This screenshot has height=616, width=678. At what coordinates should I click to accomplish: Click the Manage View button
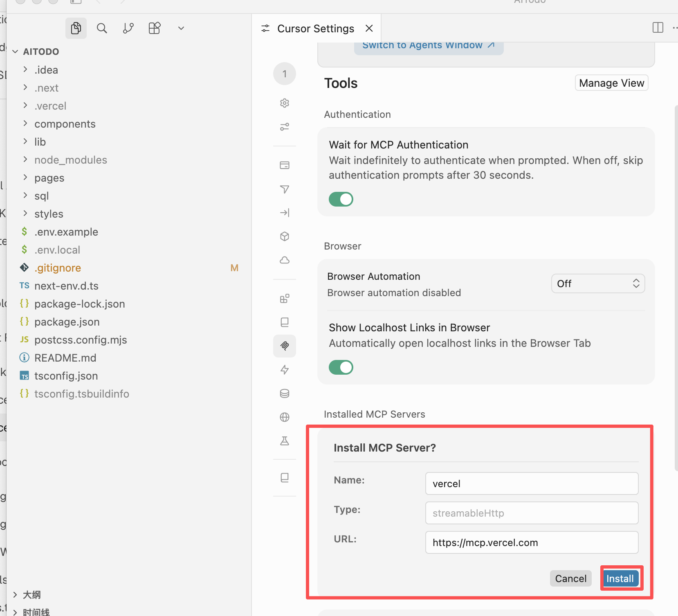coord(612,83)
